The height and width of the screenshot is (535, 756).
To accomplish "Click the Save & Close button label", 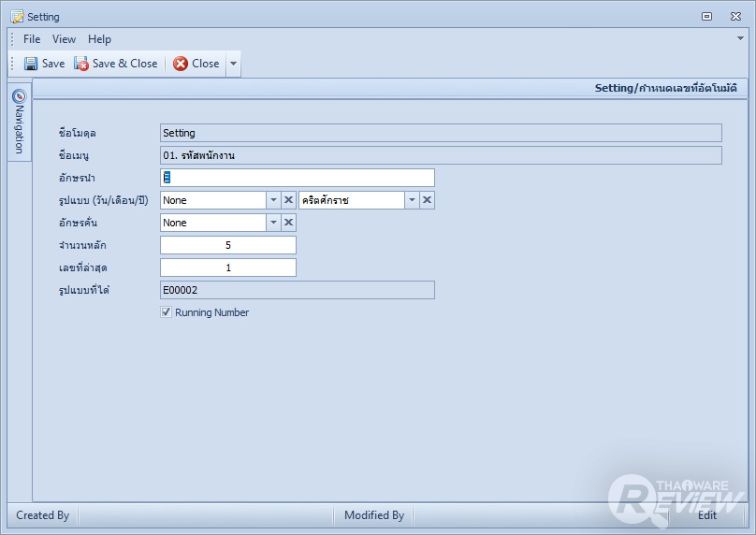I will coord(124,64).
